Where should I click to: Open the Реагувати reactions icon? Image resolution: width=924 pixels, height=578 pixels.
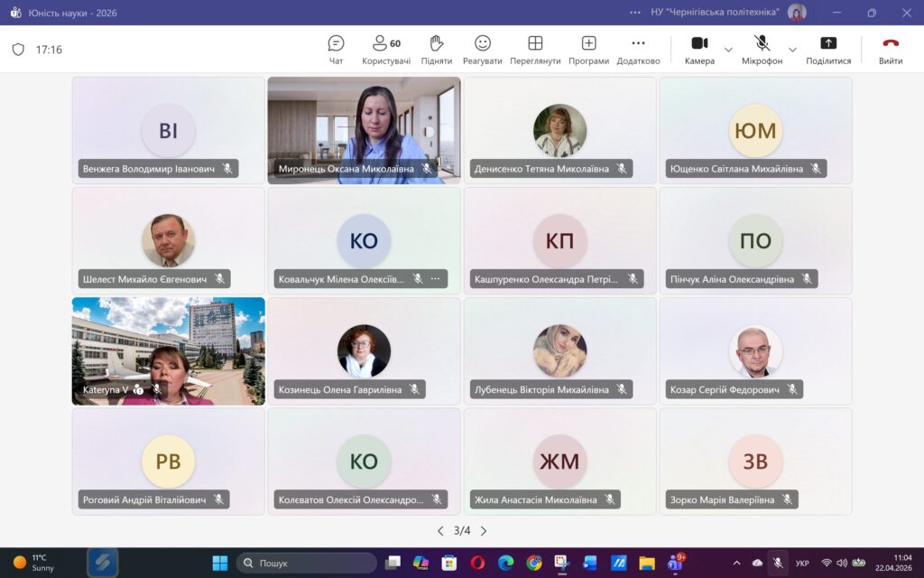tap(483, 43)
